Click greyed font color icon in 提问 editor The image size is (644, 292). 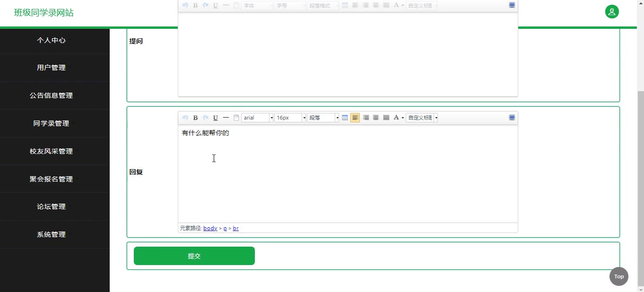click(396, 6)
